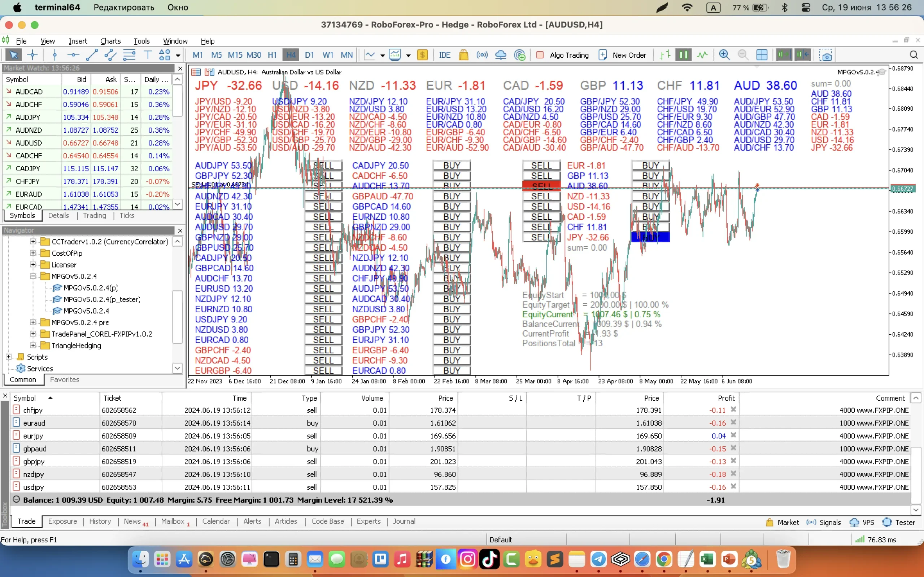Expand the CostOfPip folder in Navigator
The width and height of the screenshot is (924, 577).
pyautogui.click(x=33, y=253)
